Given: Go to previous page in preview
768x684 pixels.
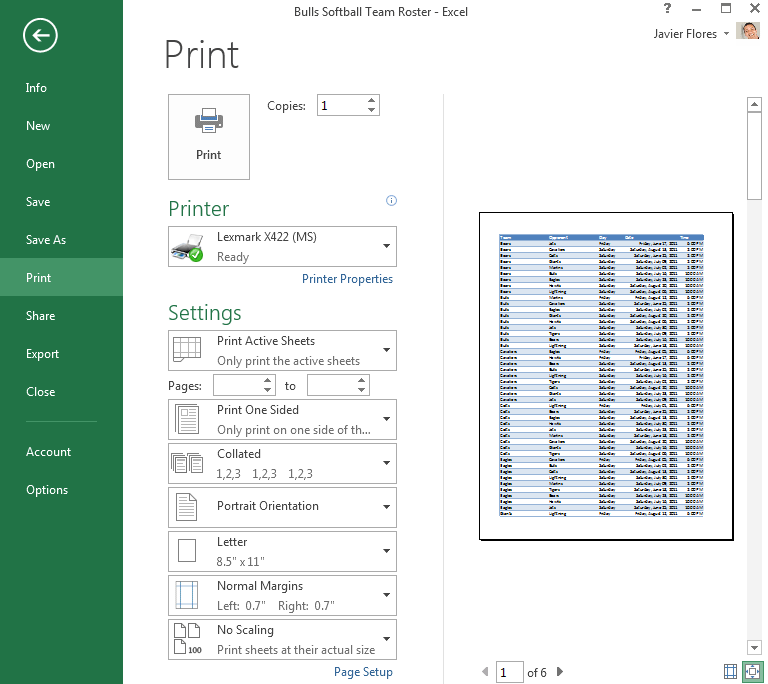Looking at the screenshot, I should pyautogui.click(x=486, y=672).
